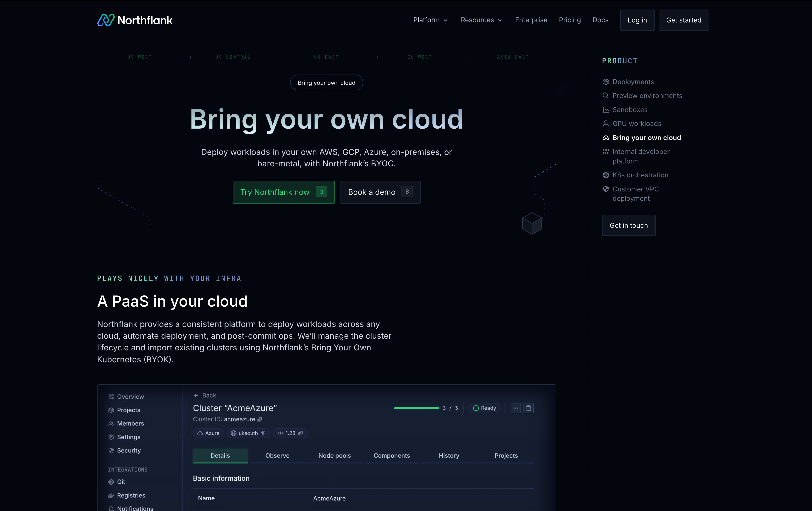Click the Book a demo button
Image resolution: width=812 pixels, height=511 pixels.
tap(380, 192)
